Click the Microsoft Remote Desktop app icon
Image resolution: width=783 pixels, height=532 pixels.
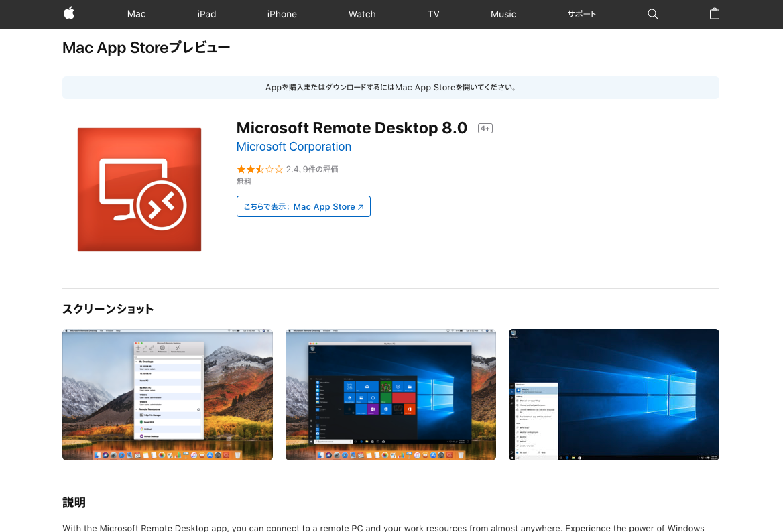pyautogui.click(x=139, y=190)
